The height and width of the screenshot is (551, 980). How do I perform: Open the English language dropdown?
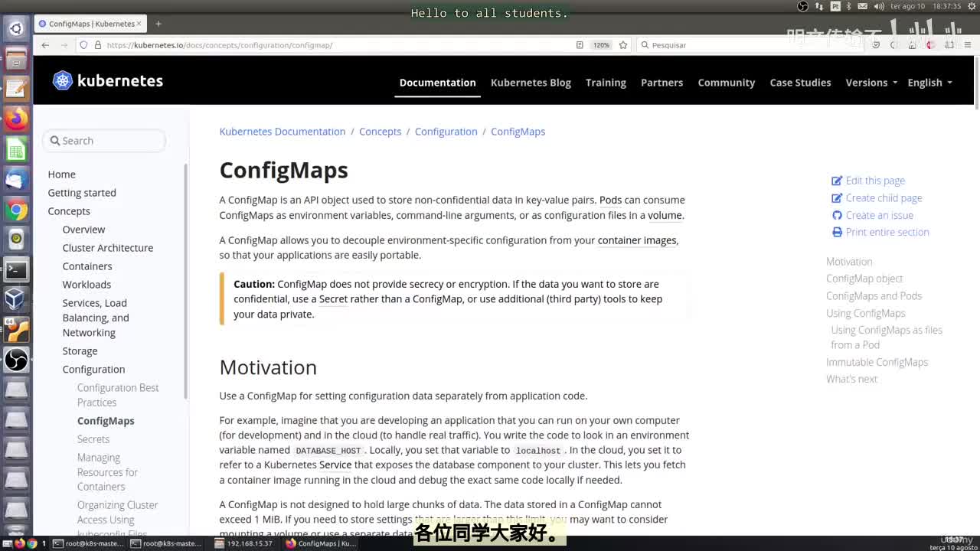(929, 82)
